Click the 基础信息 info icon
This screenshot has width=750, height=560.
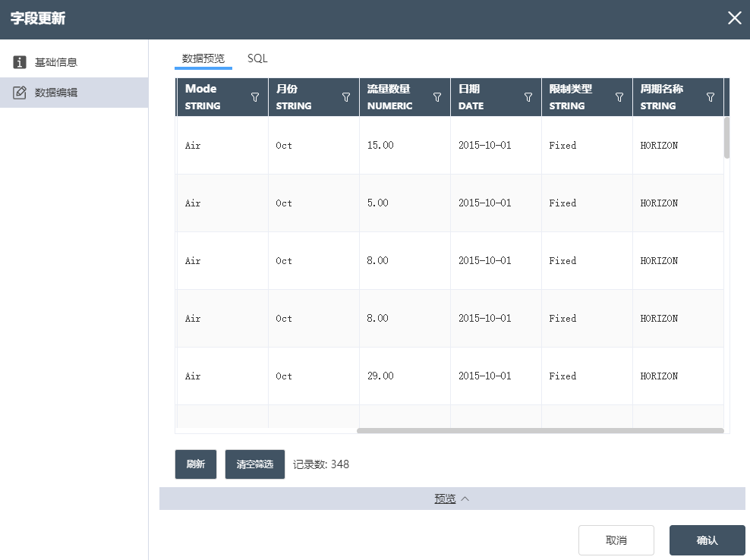click(20, 62)
